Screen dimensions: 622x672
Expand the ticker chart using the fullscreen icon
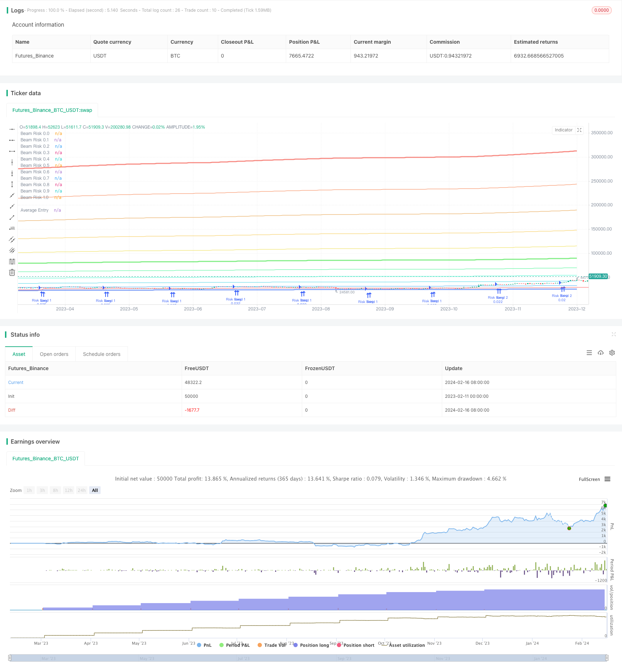580,130
